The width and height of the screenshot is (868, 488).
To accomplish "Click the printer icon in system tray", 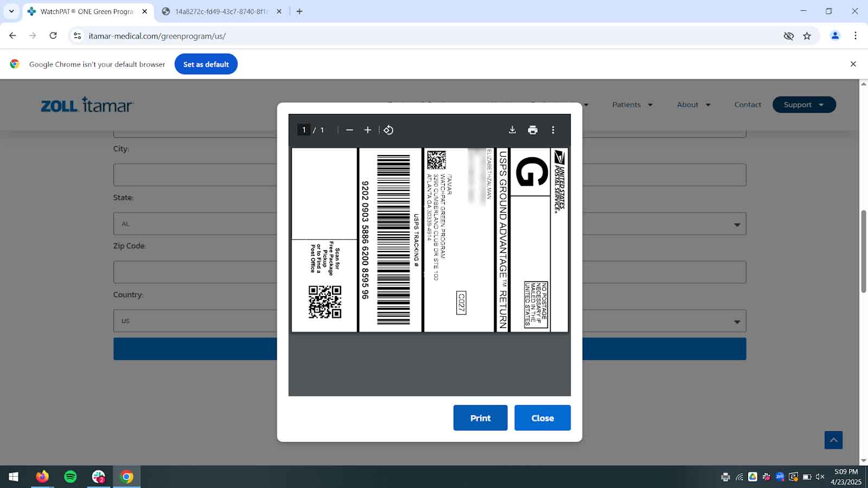I will tap(725, 477).
